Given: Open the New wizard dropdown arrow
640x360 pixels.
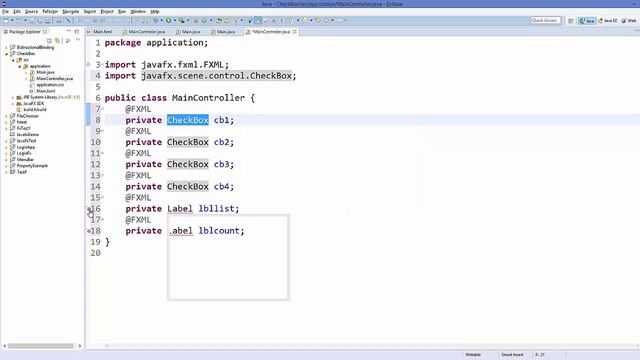Looking at the screenshot, I should point(12,20).
